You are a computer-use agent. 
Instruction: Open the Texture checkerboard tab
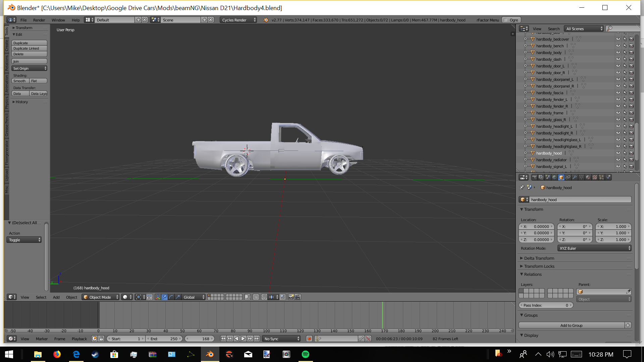click(595, 177)
